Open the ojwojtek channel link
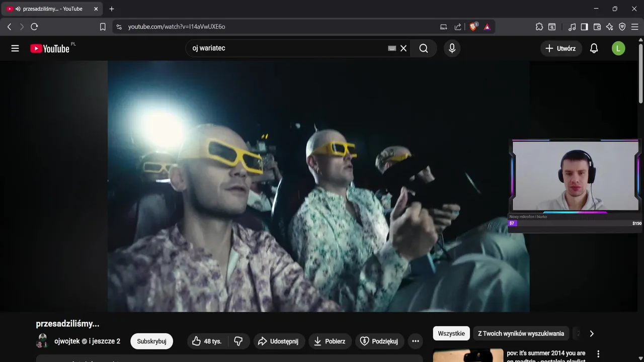644x362 pixels. [x=67, y=341]
